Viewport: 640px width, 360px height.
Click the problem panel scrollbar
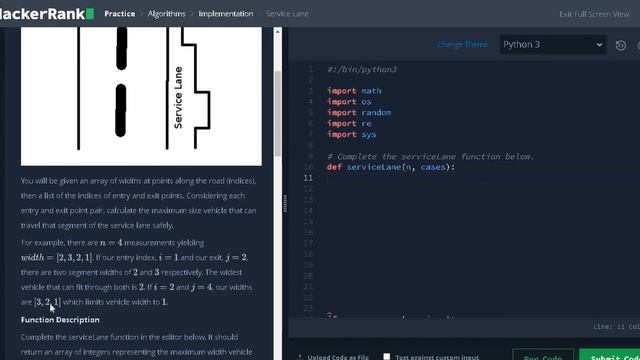(278, 113)
